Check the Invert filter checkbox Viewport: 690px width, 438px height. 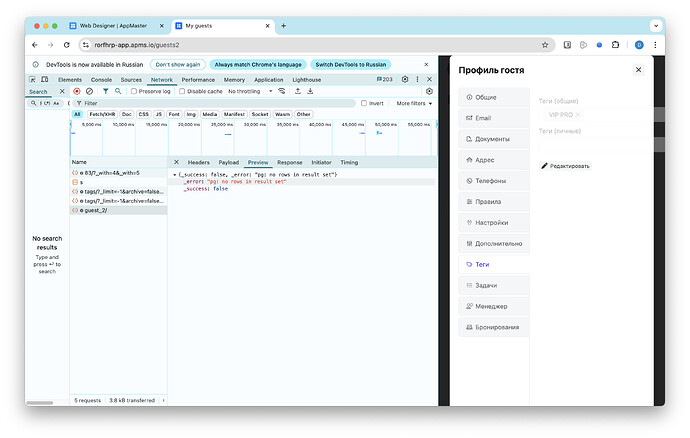364,103
